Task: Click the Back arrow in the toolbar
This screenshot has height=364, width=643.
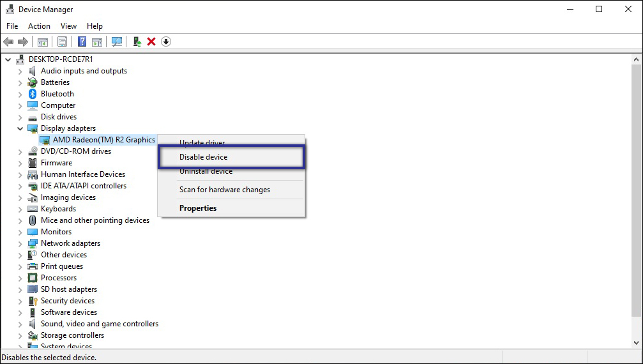Action: [8, 42]
